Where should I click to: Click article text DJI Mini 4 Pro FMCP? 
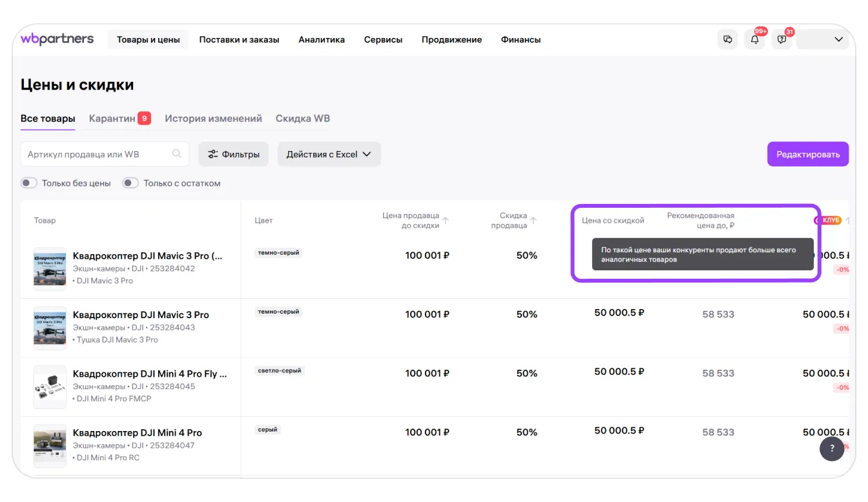(x=112, y=399)
